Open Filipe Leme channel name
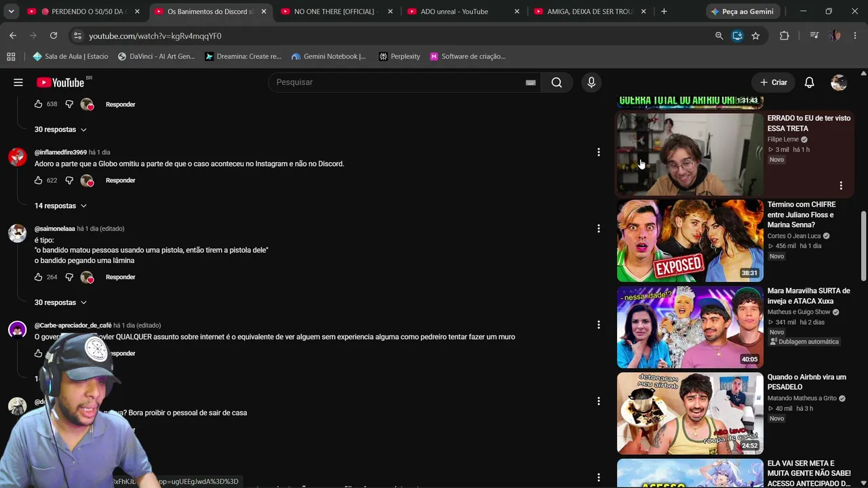The width and height of the screenshot is (868, 488). pyautogui.click(x=783, y=140)
